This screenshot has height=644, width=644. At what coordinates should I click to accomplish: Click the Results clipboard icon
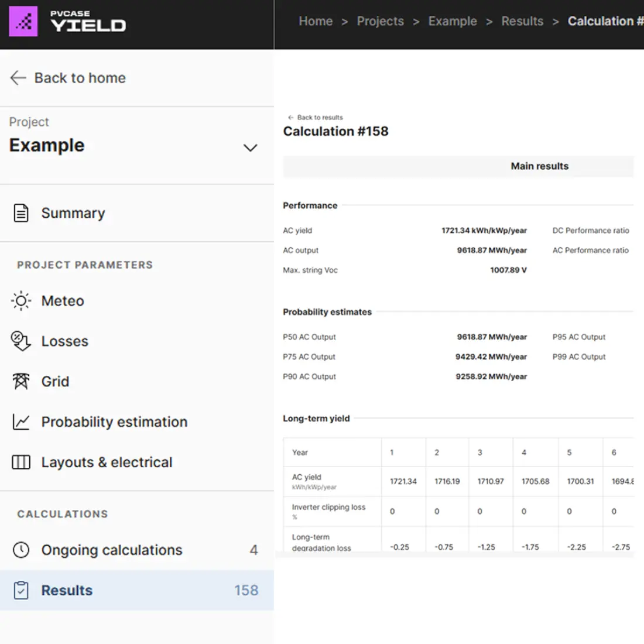[20, 590]
